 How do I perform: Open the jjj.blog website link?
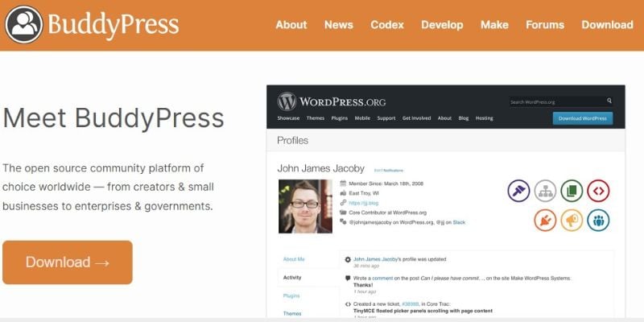364,203
